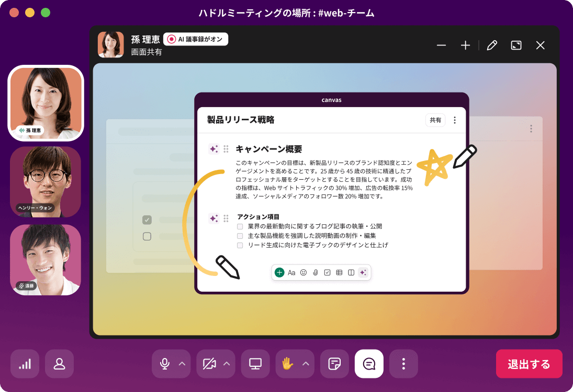This screenshot has width=573, height=392.
Task: Open the huddle sticky notes panel
Action: pos(335,364)
